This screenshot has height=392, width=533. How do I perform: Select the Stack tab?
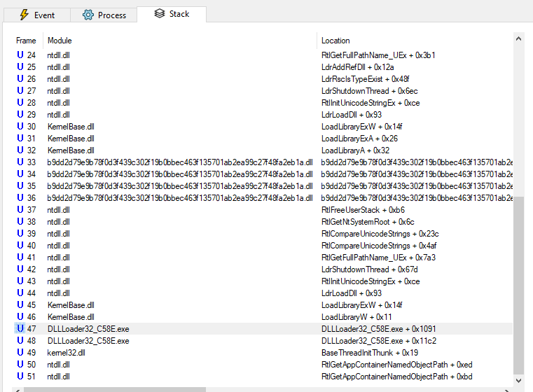pyautogui.click(x=172, y=14)
